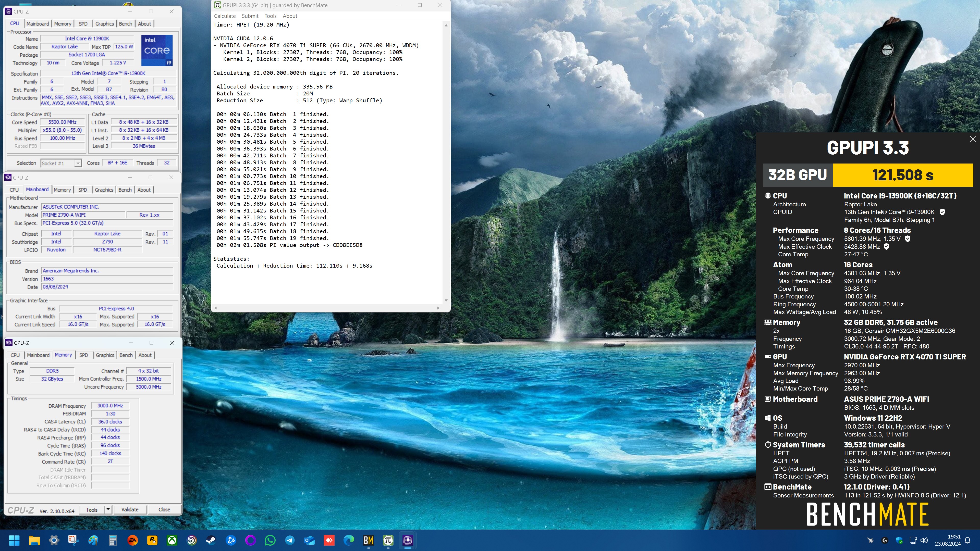This screenshot has width=980, height=551.
Task: Select SPD tab in bottom CPU-Z window
Action: pyautogui.click(x=84, y=355)
